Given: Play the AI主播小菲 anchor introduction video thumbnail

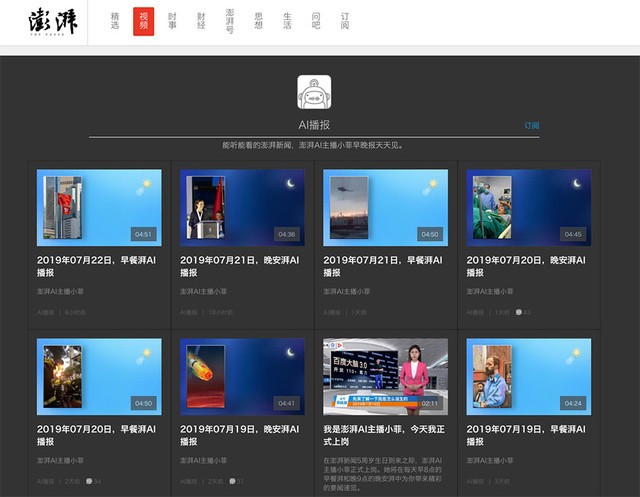Looking at the screenshot, I should click(x=386, y=377).
